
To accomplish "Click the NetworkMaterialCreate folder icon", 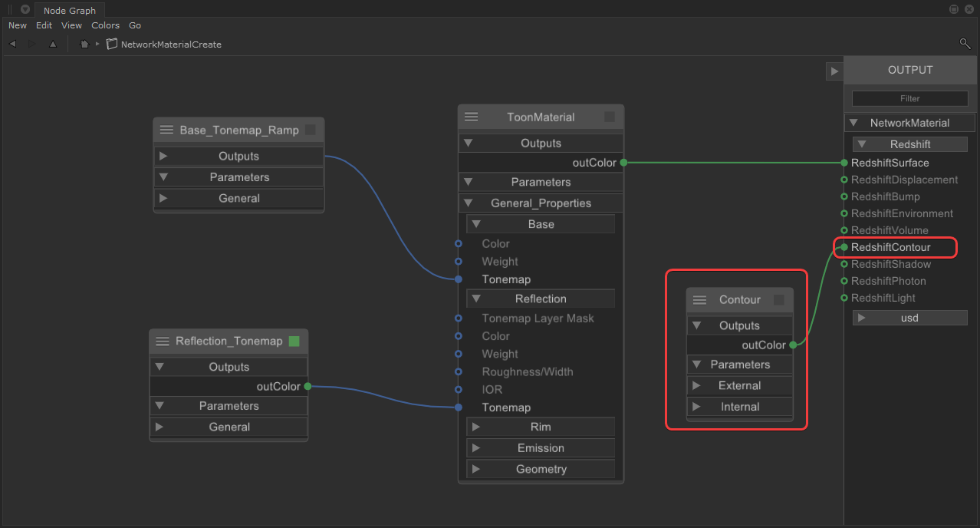I will click(x=113, y=45).
